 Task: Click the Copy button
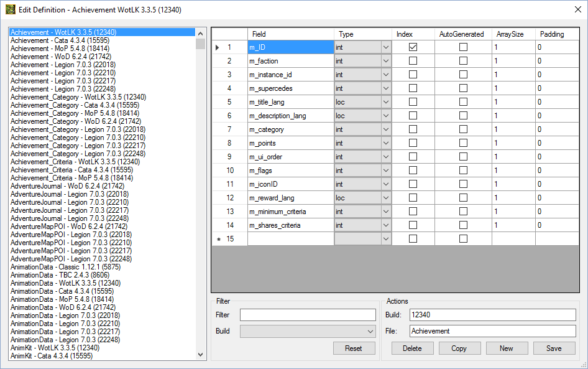[459, 348]
